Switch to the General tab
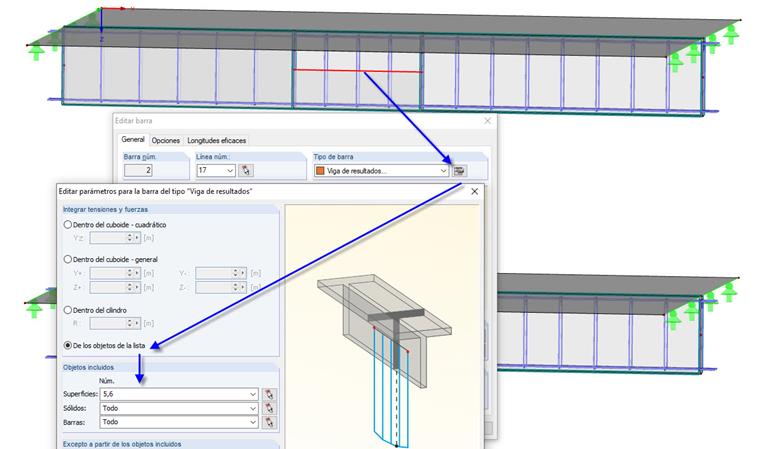This screenshot has width=760, height=449. pyautogui.click(x=133, y=140)
